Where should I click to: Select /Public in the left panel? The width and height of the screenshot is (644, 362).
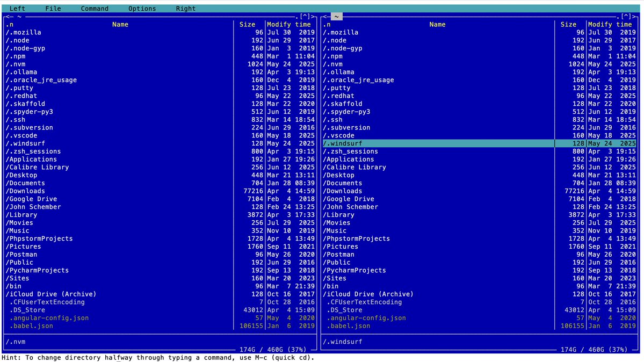click(160, 263)
